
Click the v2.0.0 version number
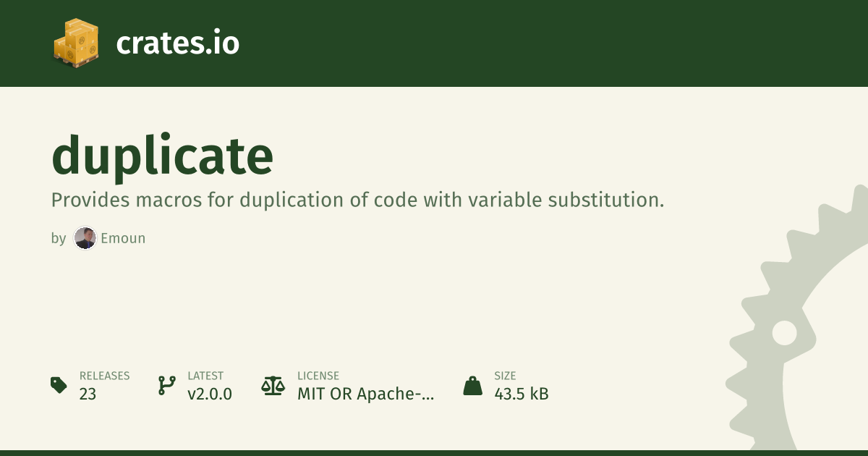(x=210, y=394)
